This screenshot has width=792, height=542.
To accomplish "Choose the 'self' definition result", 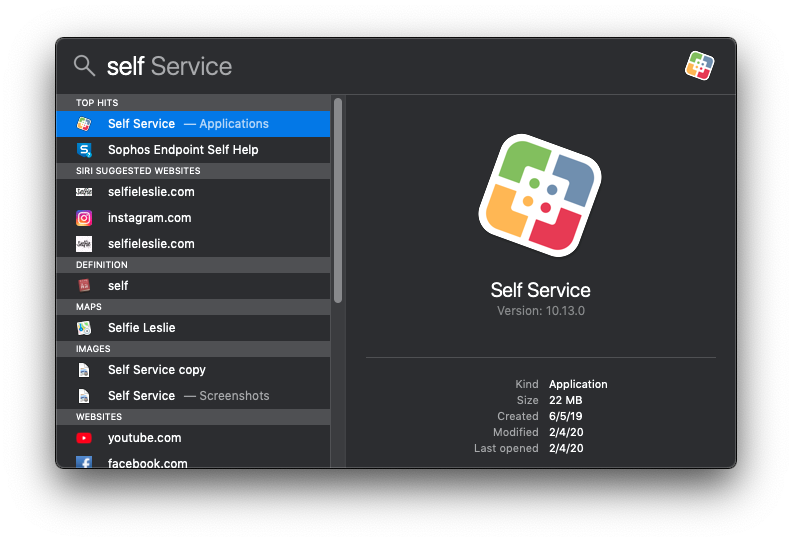I will (x=118, y=286).
